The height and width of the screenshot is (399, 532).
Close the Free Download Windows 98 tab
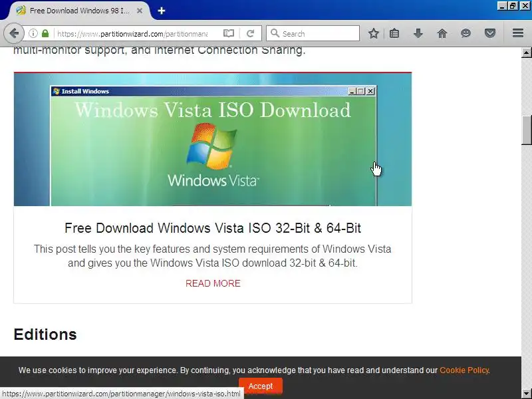point(140,11)
